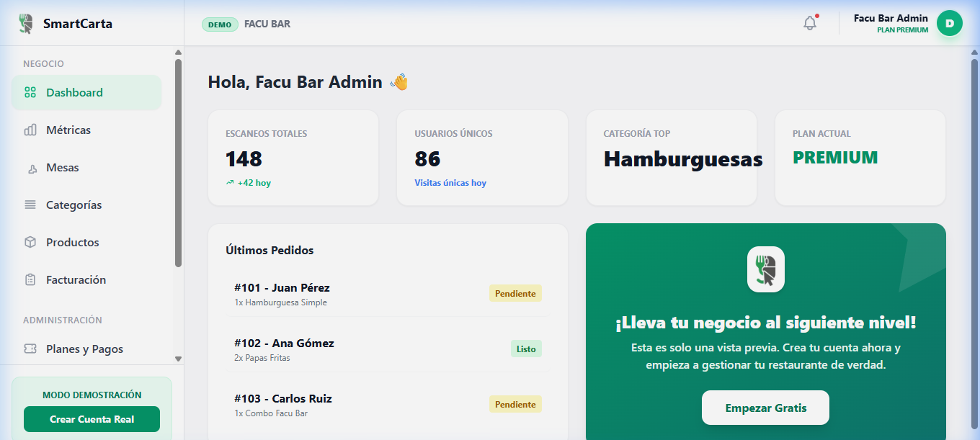The image size is (980, 440).
Task: Click the Empezar Gratis button
Action: 765,408
